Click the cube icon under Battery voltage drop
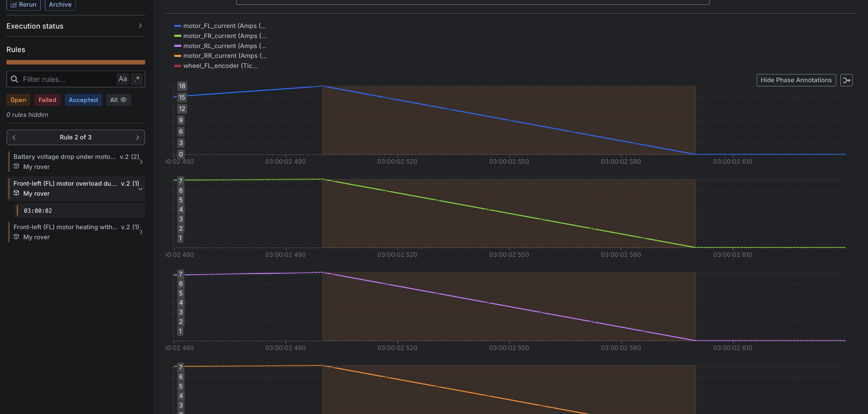868x414 pixels. point(16,166)
